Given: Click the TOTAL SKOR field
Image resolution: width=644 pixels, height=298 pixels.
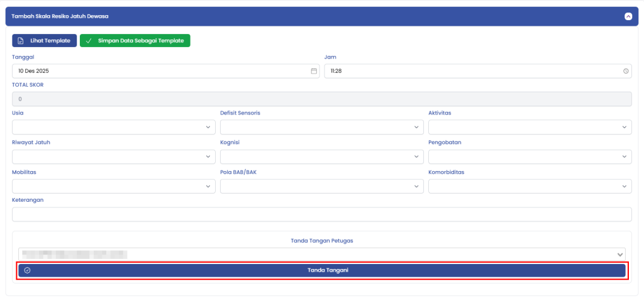Looking at the screenshot, I should 321,99.
